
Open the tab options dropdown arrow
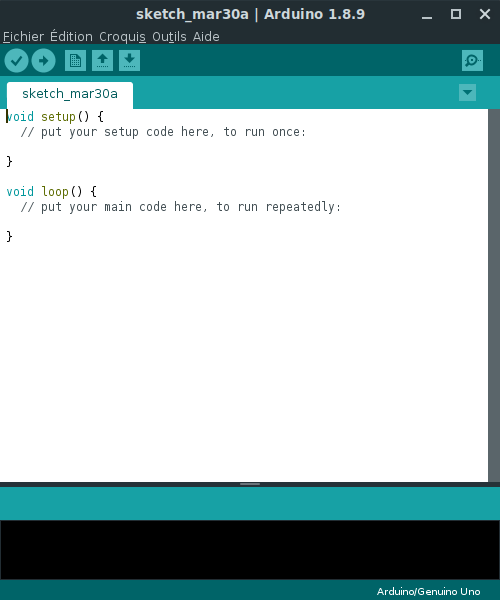click(467, 93)
